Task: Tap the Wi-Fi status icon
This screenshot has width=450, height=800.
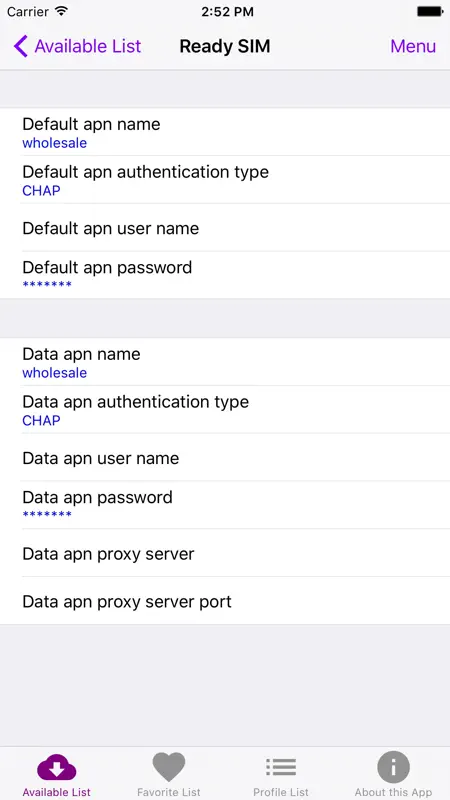Action: point(61,11)
